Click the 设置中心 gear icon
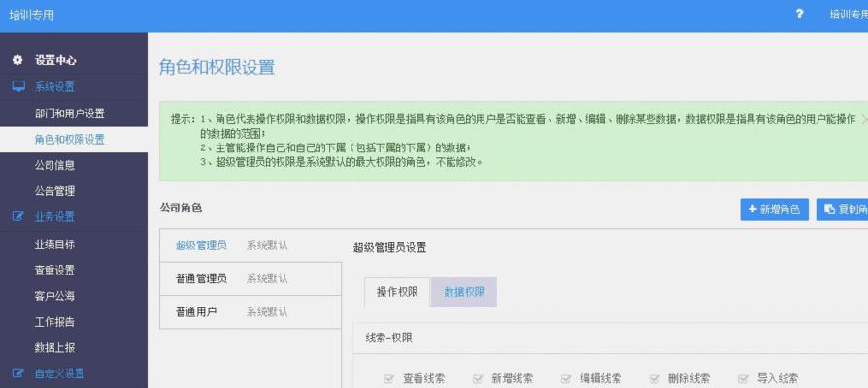868x388 pixels. tap(17, 60)
